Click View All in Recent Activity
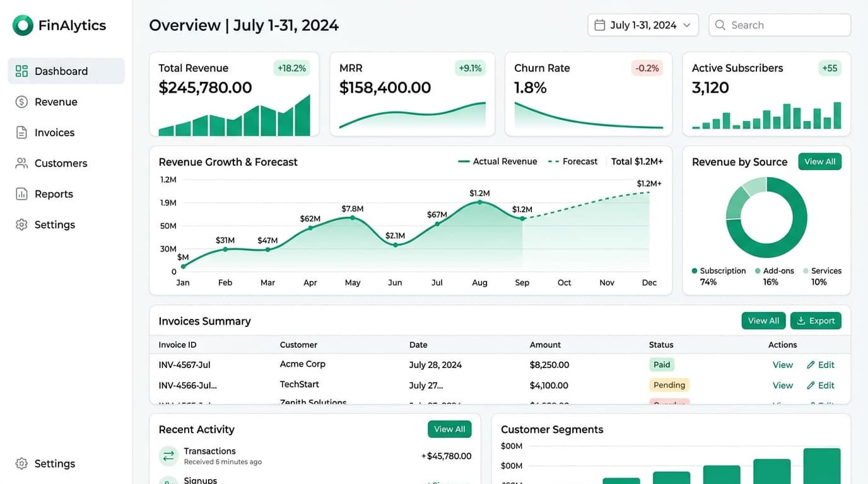The width and height of the screenshot is (868, 484). 449,429
